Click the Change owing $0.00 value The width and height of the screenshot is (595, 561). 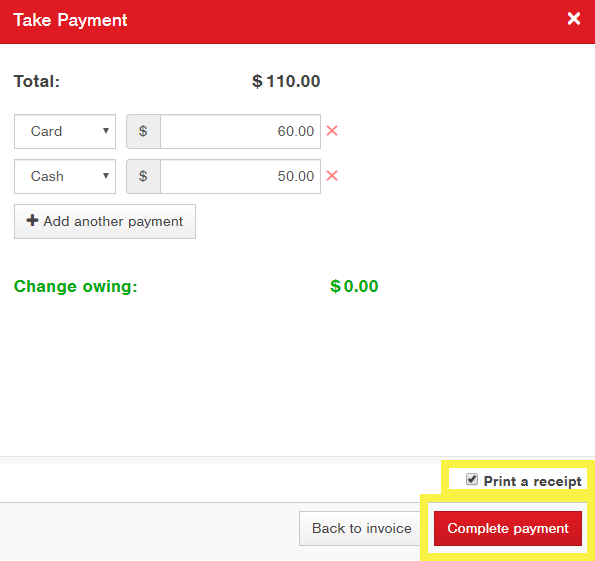354,286
